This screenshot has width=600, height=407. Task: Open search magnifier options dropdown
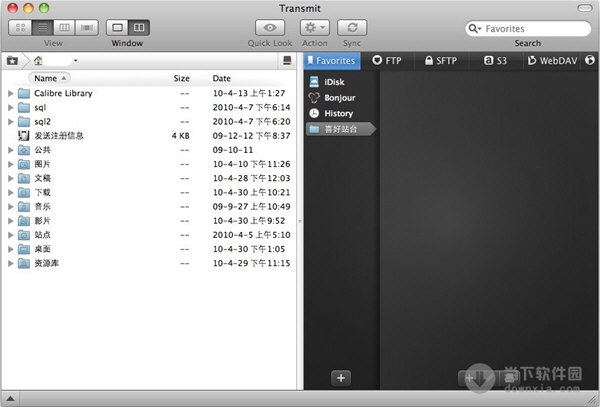[474, 29]
